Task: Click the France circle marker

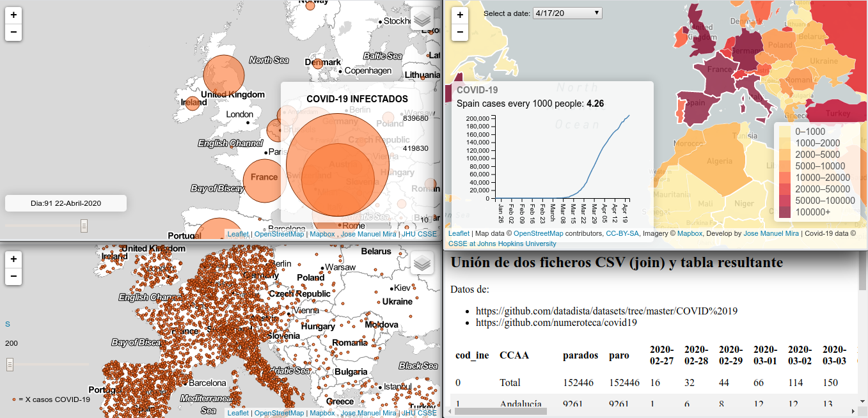Action: (265, 178)
